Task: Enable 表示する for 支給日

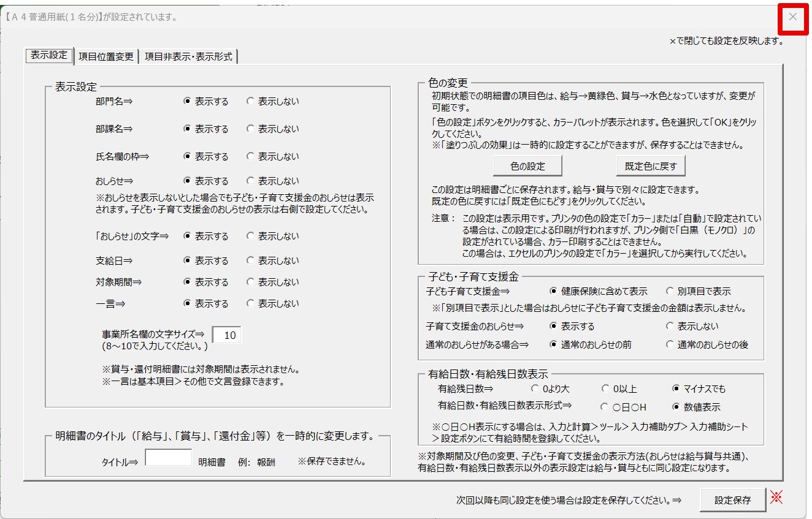Action: pos(206,261)
